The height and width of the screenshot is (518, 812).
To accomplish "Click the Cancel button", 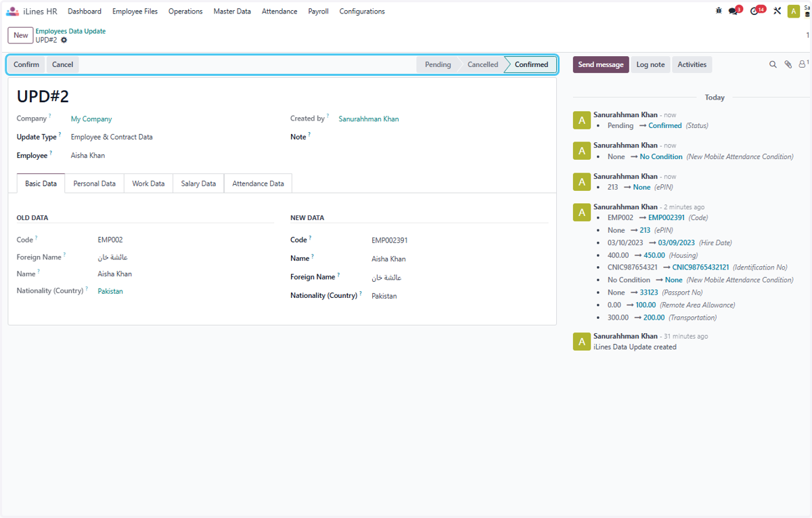I will click(63, 65).
